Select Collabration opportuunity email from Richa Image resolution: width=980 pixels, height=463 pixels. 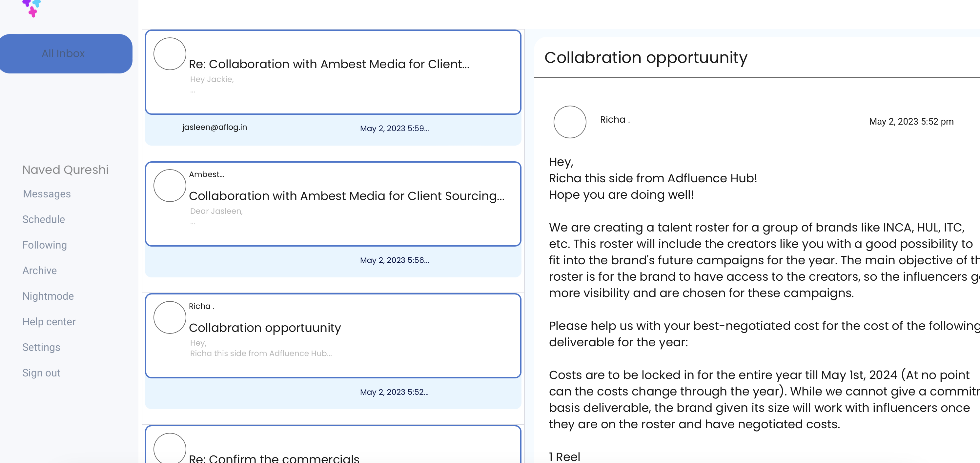(x=265, y=328)
